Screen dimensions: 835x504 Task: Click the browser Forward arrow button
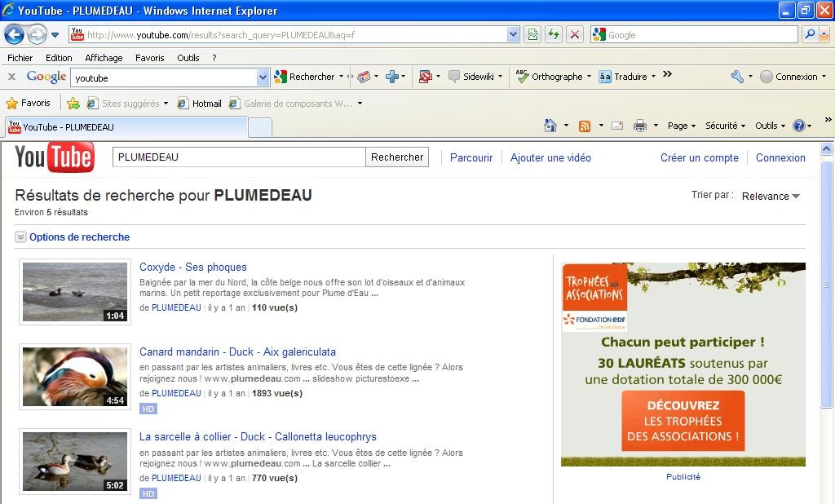click(37, 35)
